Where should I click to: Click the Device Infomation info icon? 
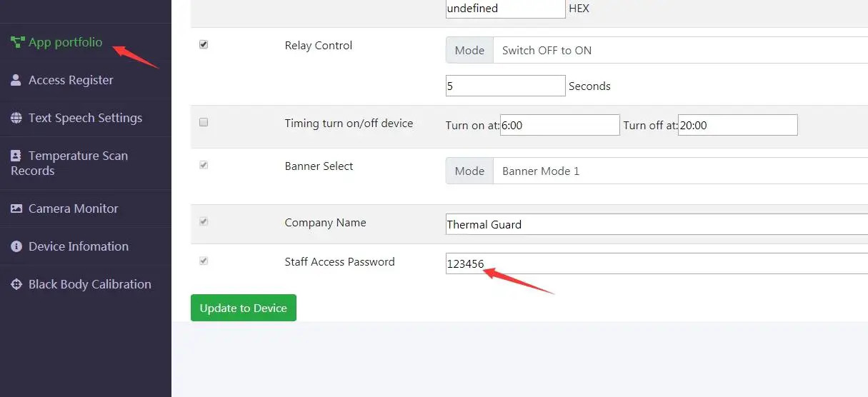coord(16,246)
